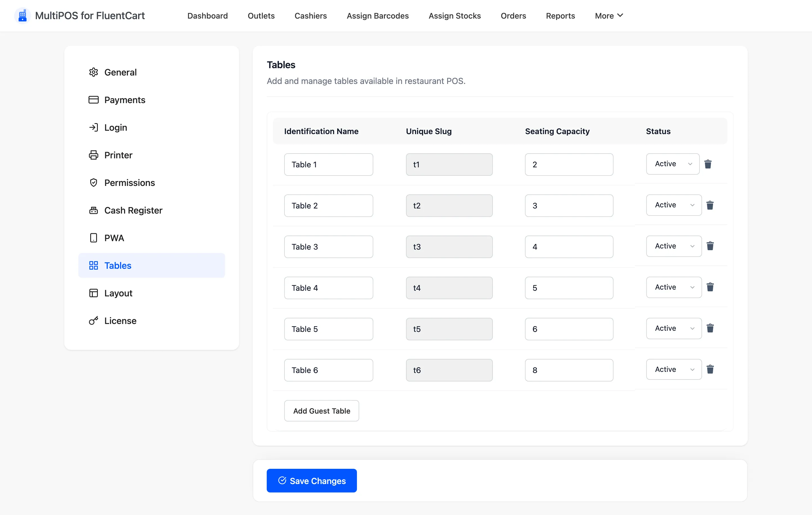Viewport: 812px width, 515px height.
Task: Navigate to Assign Stocks
Action: point(454,16)
